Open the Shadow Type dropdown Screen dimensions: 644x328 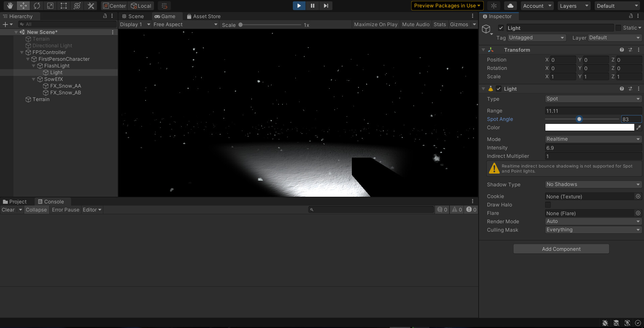pyautogui.click(x=593, y=184)
